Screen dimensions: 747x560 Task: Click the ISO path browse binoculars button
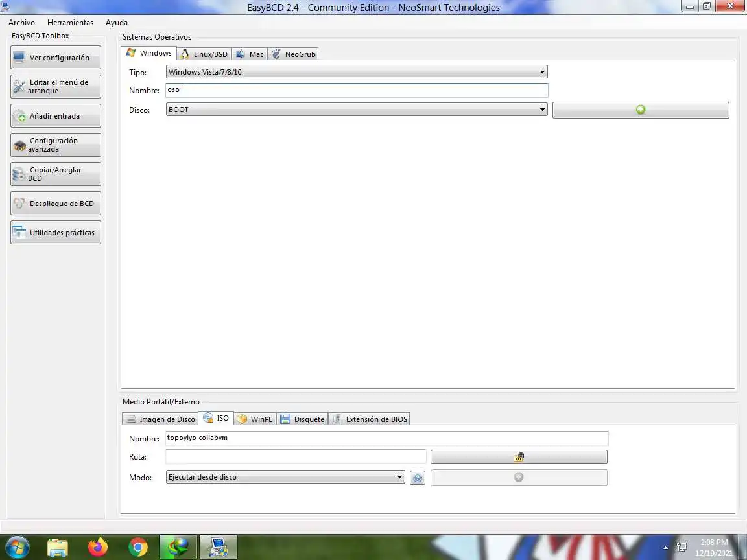(519, 457)
